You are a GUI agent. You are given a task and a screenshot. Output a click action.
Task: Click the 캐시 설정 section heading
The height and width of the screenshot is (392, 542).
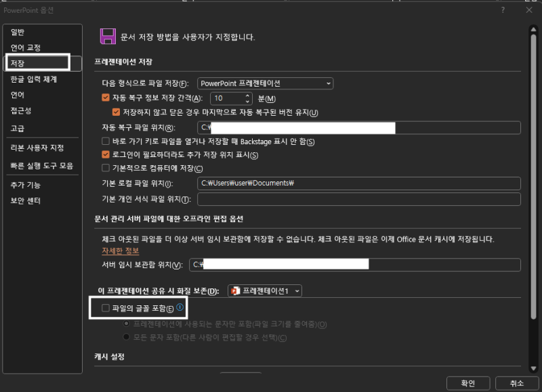click(x=110, y=356)
